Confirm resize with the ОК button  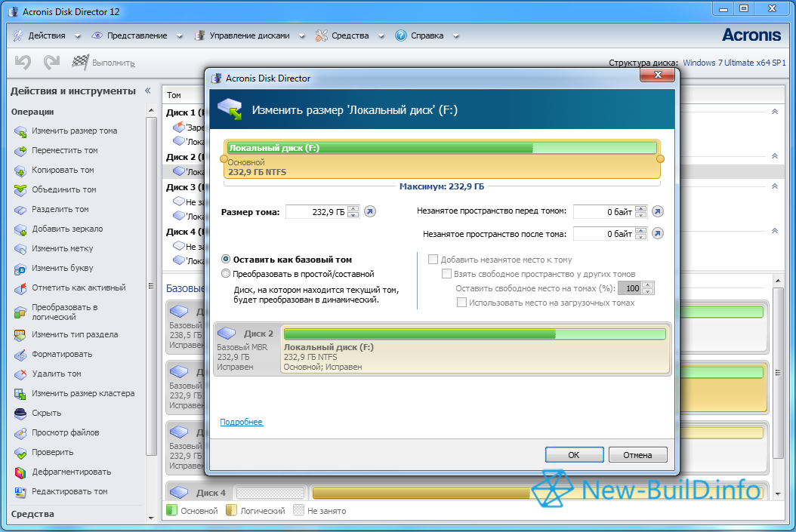[574, 455]
